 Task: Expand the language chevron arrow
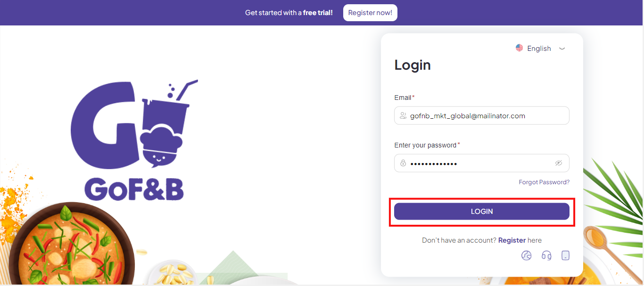click(x=562, y=49)
